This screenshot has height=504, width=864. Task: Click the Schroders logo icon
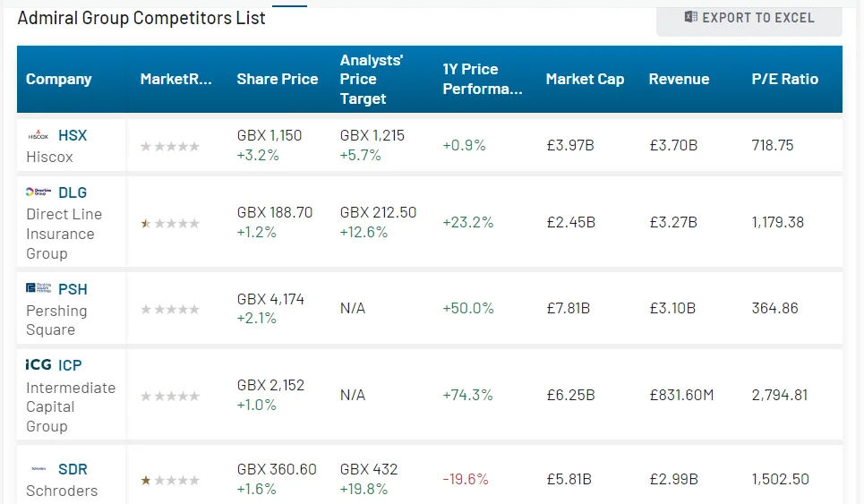click(38, 469)
